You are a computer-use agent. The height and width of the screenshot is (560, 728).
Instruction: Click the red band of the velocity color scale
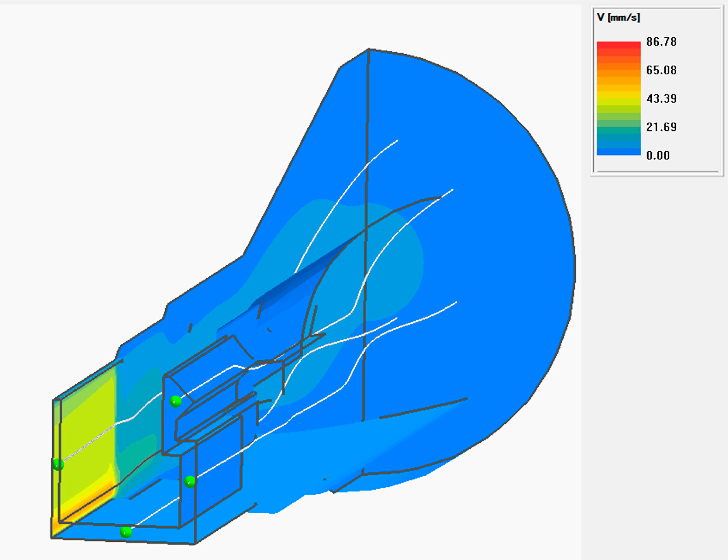pos(618,44)
